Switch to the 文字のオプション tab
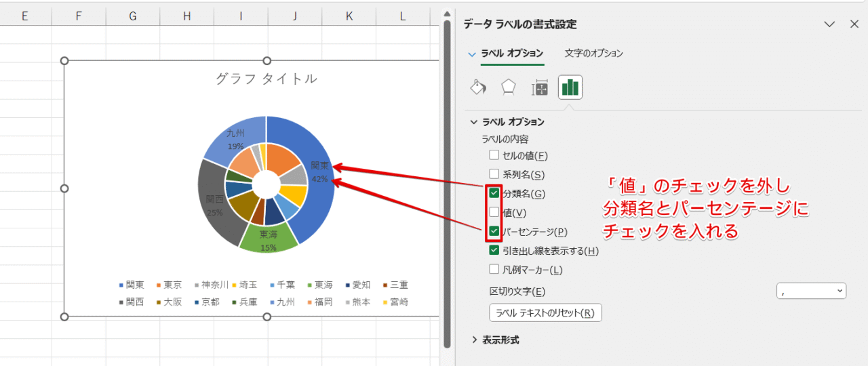The height and width of the screenshot is (366, 868). tap(593, 53)
